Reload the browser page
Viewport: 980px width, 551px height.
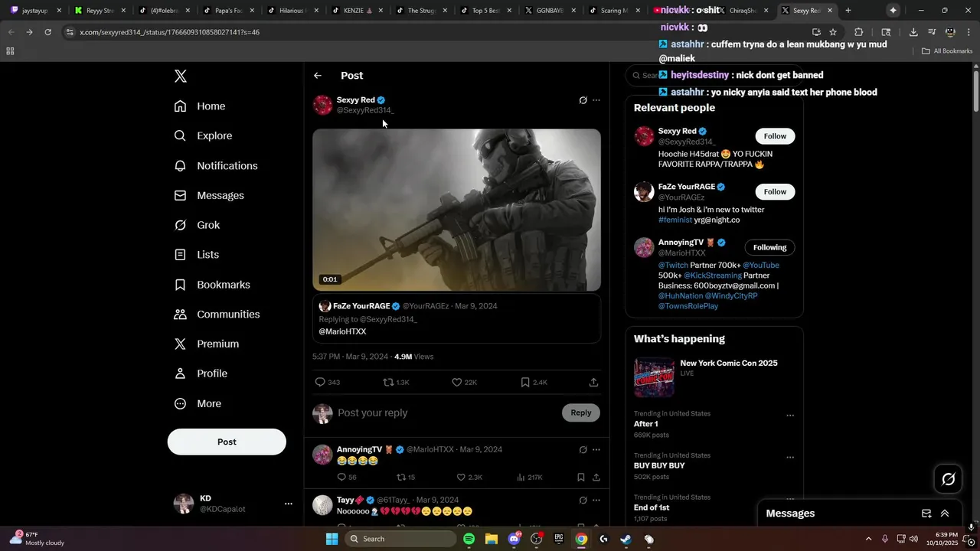pos(47,32)
